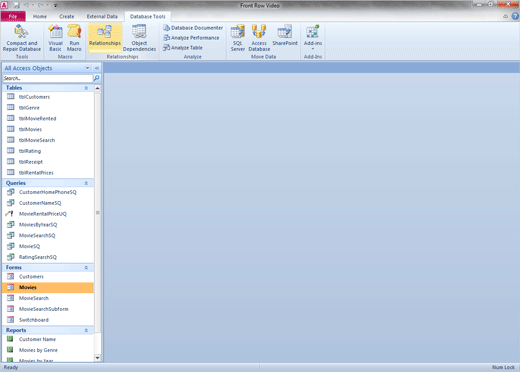Open the File tab
The image size is (520, 372).
click(x=13, y=16)
